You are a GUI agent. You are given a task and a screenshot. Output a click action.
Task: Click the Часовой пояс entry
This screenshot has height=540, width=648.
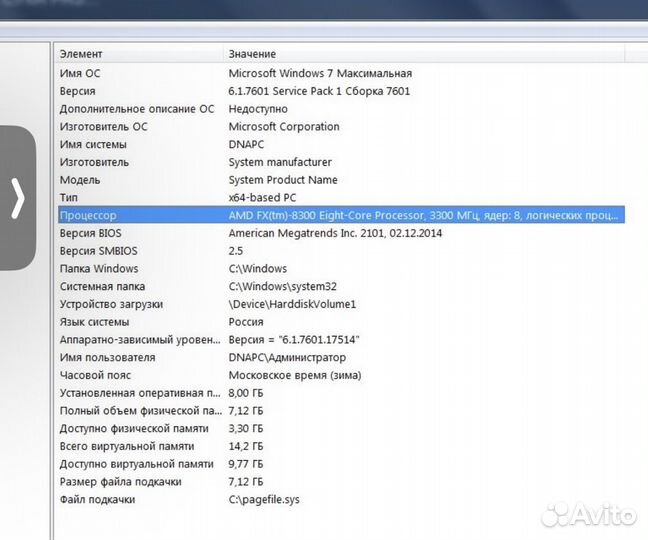click(98, 375)
